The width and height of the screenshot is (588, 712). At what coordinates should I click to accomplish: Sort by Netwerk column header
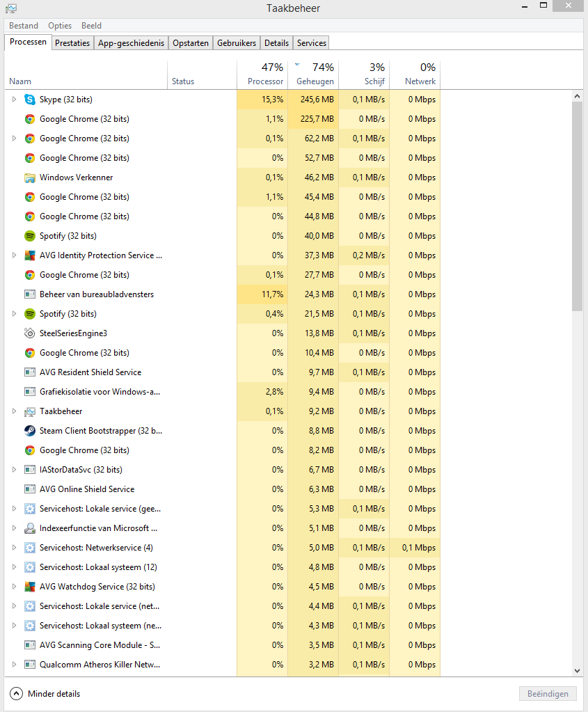click(x=415, y=74)
